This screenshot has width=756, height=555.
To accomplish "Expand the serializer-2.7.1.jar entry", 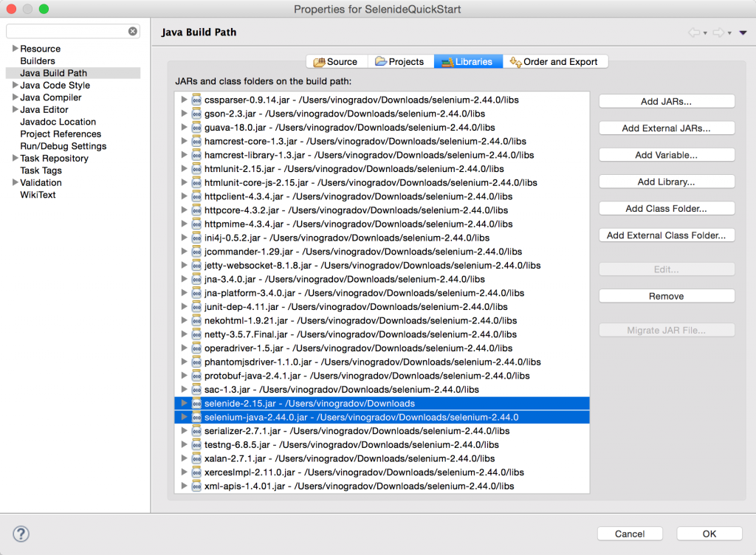I will pyautogui.click(x=184, y=431).
